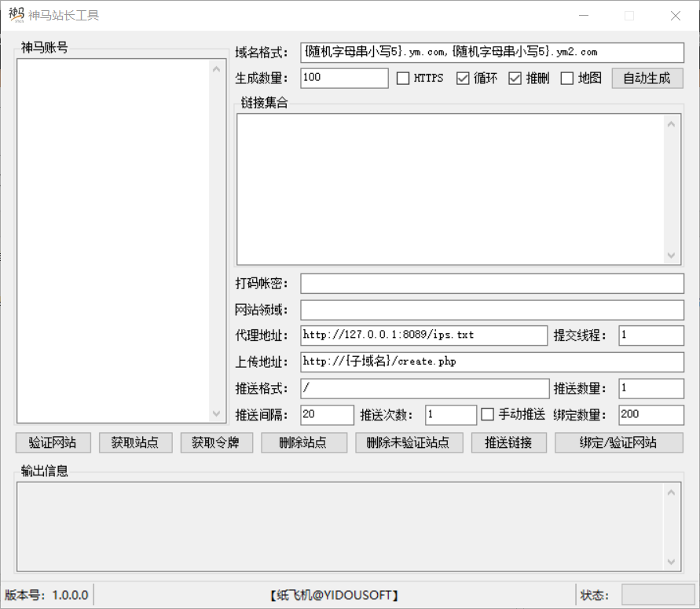This screenshot has height=609, width=700.
Task: Click the 绑定数量 field showing 200
Action: [x=651, y=415]
